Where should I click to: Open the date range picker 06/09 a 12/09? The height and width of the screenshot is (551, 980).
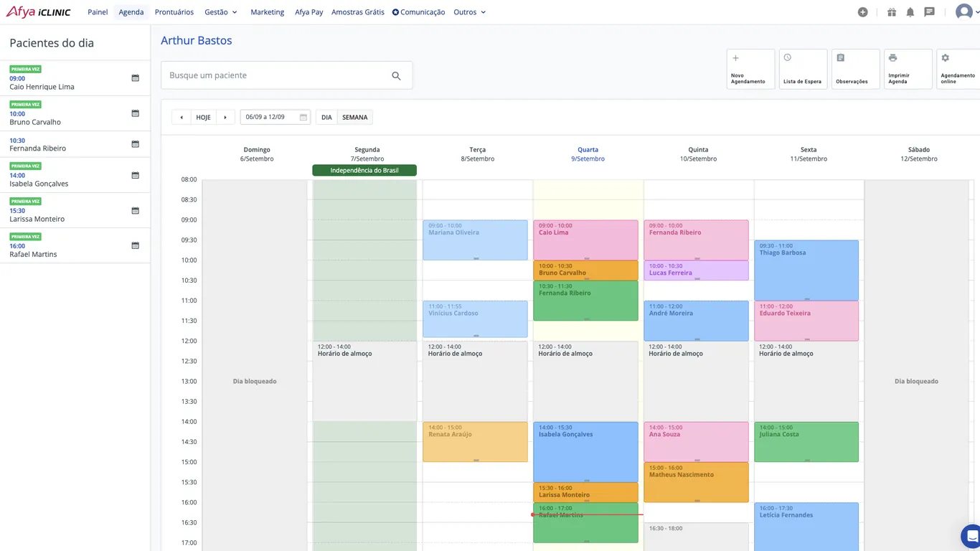(x=275, y=117)
